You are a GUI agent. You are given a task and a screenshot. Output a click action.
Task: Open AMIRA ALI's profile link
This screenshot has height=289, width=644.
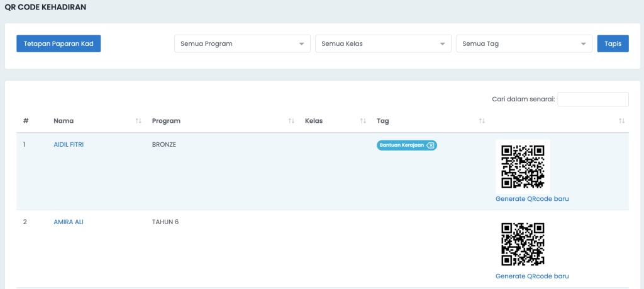pos(69,222)
